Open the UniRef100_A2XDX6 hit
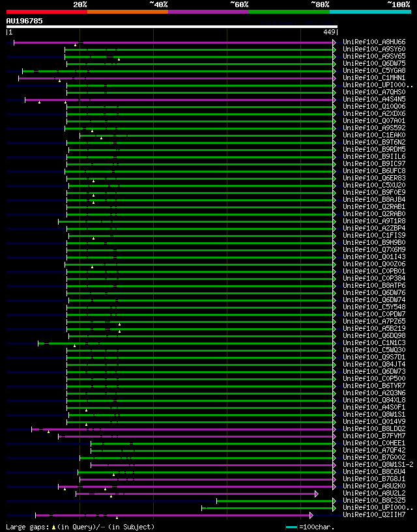 tap(374, 114)
